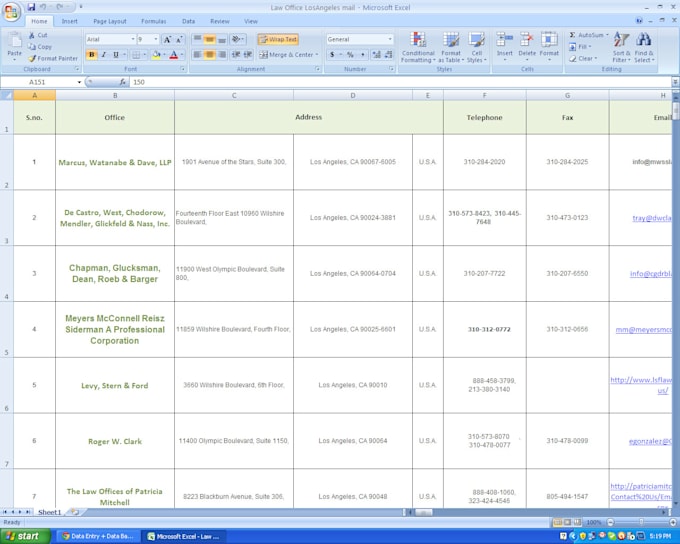The image size is (680, 544).
Task: Open Format as Table gallery
Action: coord(451,47)
